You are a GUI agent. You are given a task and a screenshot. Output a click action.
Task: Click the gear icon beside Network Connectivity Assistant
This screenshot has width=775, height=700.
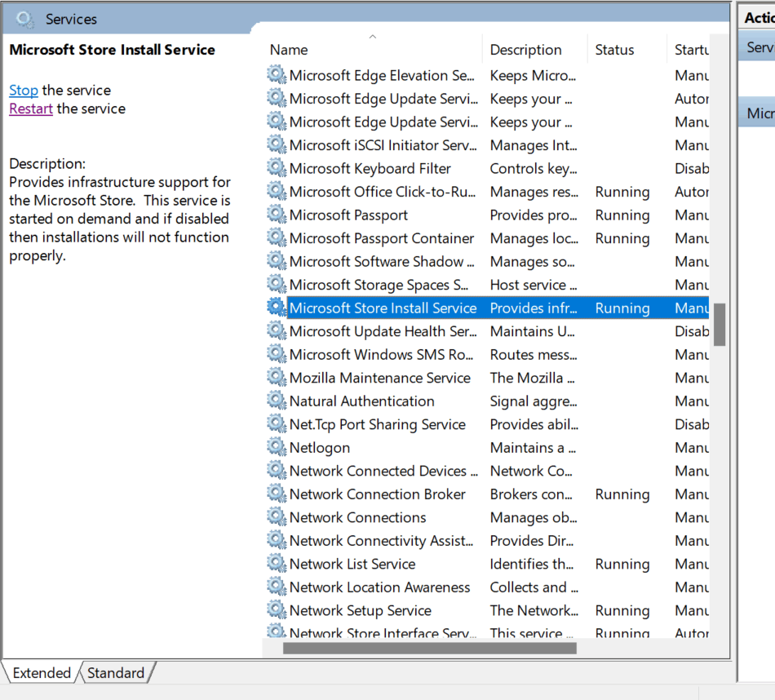[277, 540]
